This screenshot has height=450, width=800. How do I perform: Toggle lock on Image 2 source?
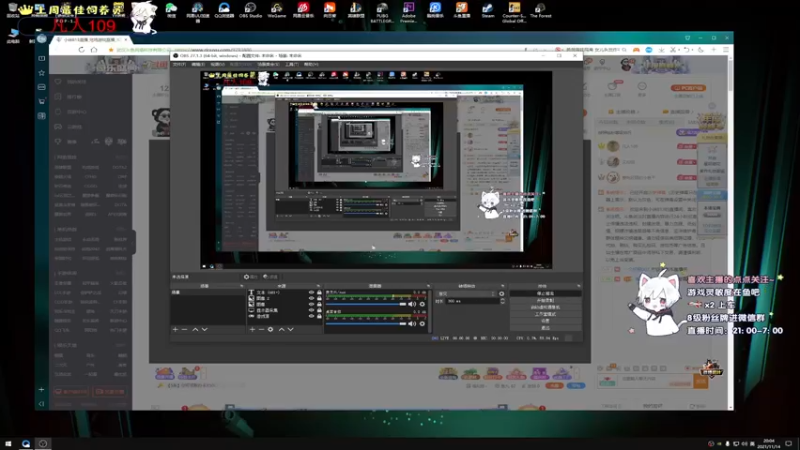(319, 298)
